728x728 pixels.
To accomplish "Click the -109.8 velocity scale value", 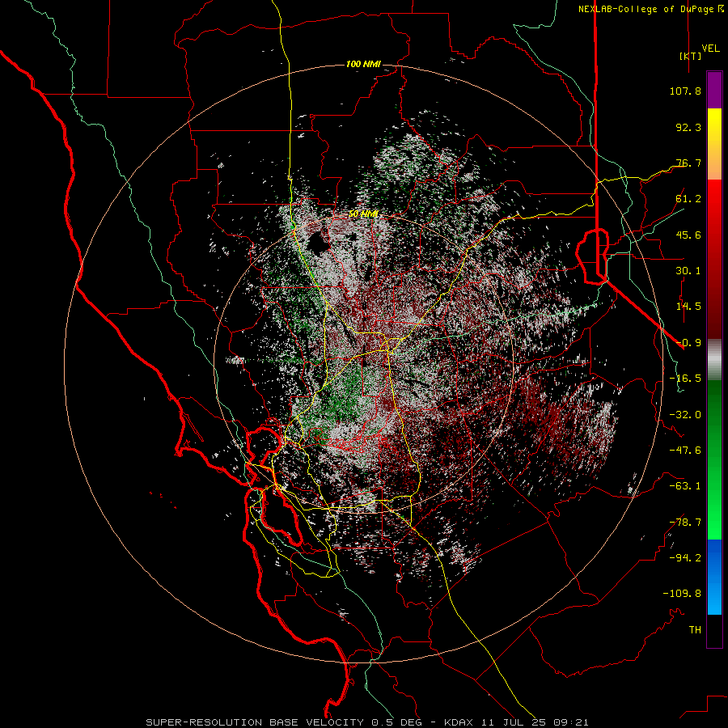I will (x=682, y=594).
